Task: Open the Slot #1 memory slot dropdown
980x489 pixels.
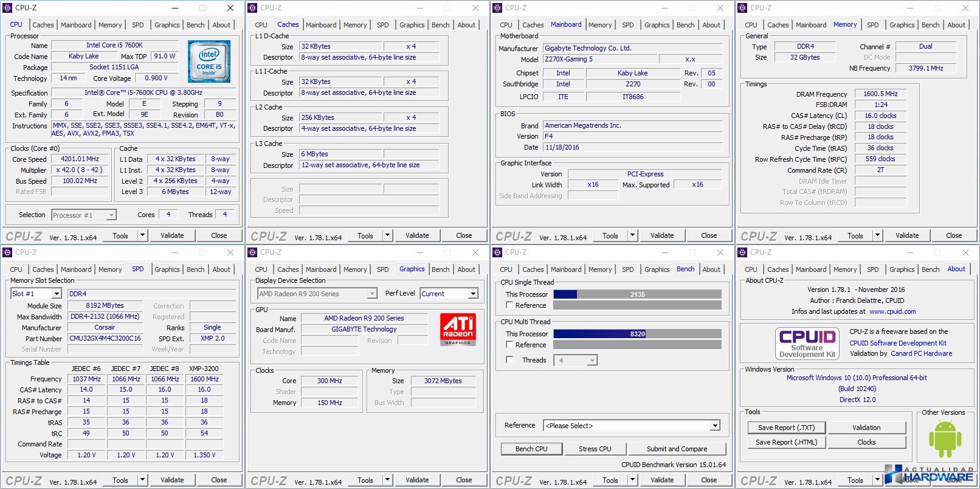Action: coord(36,294)
